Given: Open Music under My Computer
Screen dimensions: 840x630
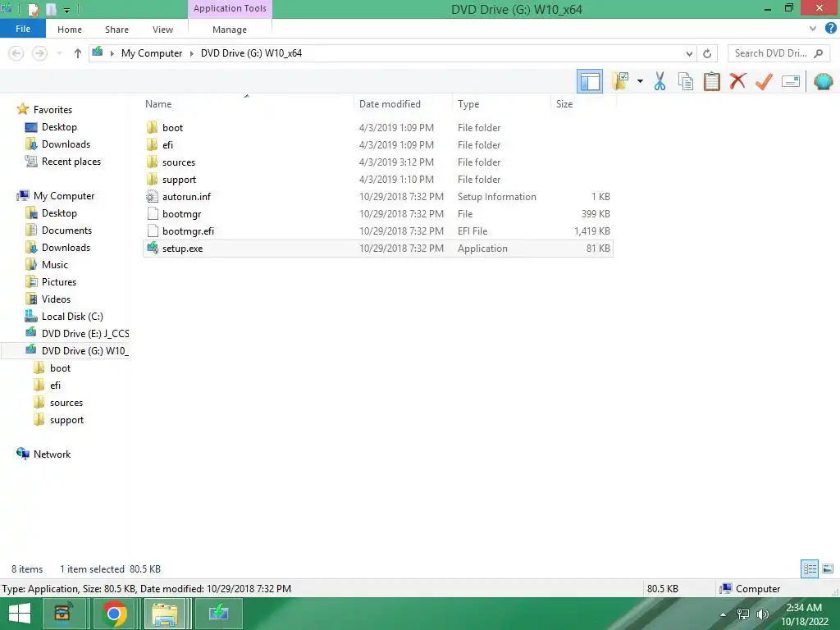Looking at the screenshot, I should click(47, 265).
